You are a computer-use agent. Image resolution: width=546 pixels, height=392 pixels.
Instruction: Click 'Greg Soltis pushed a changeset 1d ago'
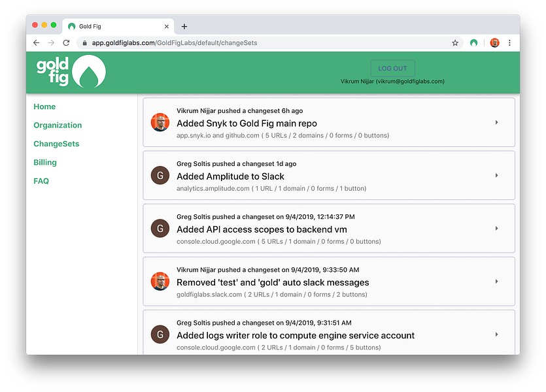click(237, 164)
